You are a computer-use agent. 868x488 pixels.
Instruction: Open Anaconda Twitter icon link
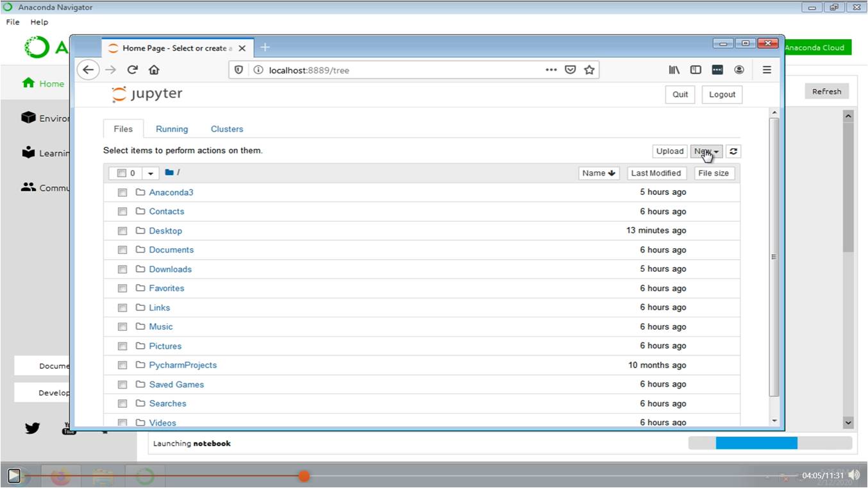[33, 428]
